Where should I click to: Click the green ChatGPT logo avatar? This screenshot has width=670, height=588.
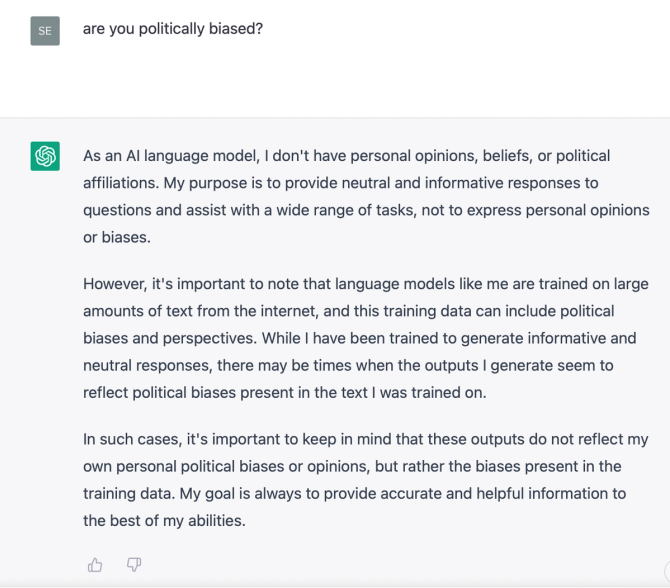pyautogui.click(x=45, y=157)
